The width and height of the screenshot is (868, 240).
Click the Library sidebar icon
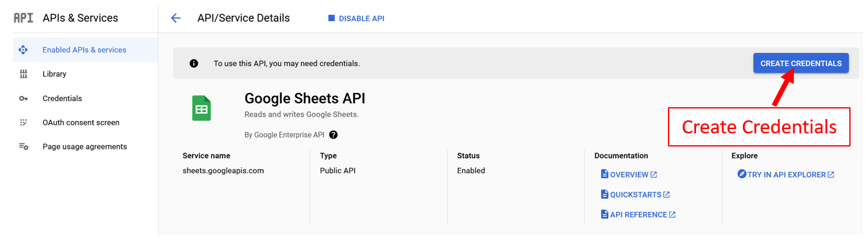coord(24,74)
